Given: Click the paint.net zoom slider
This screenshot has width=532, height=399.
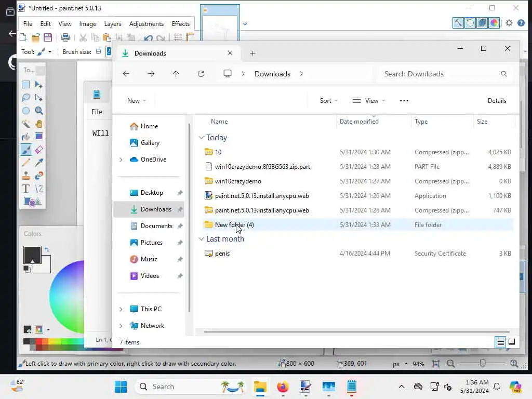Looking at the screenshot, I should [x=482, y=364].
